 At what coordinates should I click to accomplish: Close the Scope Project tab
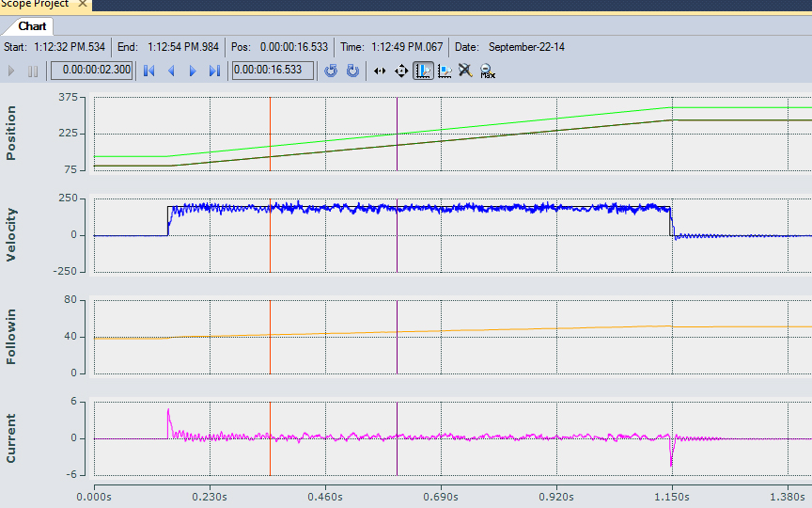(83, 4)
